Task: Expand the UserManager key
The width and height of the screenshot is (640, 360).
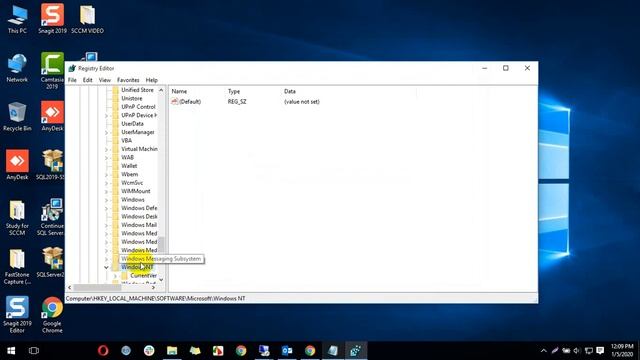Action: [106, 132]
